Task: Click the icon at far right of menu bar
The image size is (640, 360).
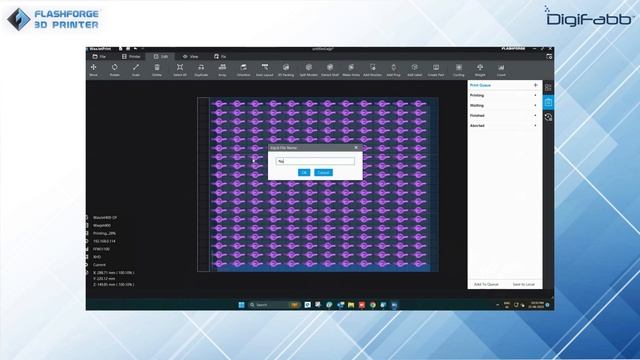Action: (x=549, y=56)
